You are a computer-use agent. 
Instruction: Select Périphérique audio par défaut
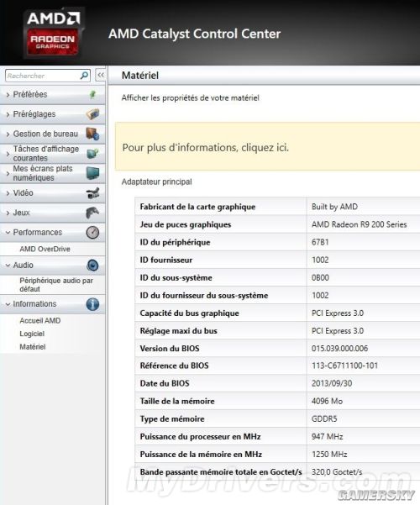pos(56,285)
